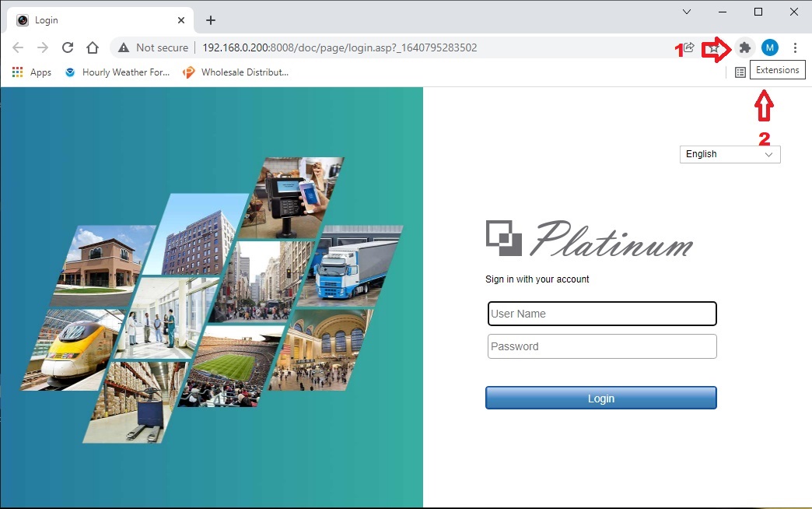Open the Apps bookmark shortcut
This screenshot has width=812, height=509.
32,72
